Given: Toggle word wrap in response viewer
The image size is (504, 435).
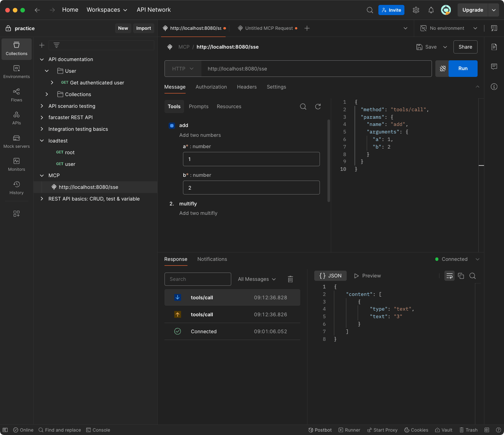Looking at the screenshot, I should click(450, 276).
